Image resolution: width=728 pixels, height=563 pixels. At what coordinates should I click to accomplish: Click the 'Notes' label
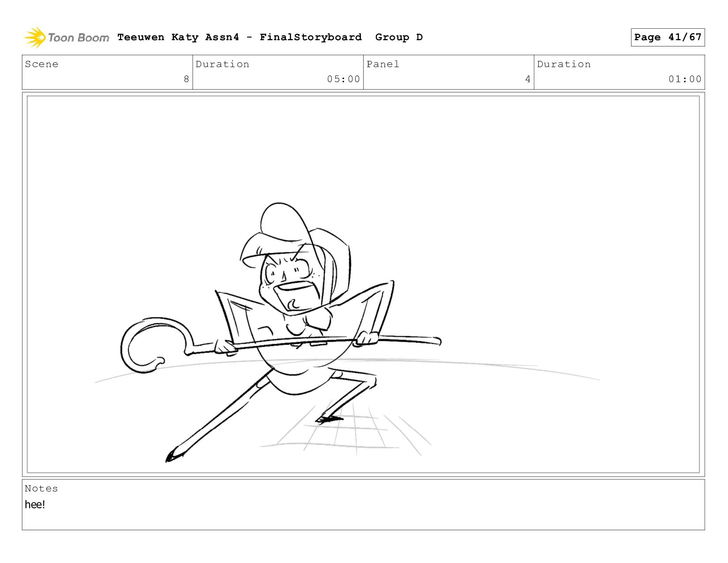(x=41, y=488)
